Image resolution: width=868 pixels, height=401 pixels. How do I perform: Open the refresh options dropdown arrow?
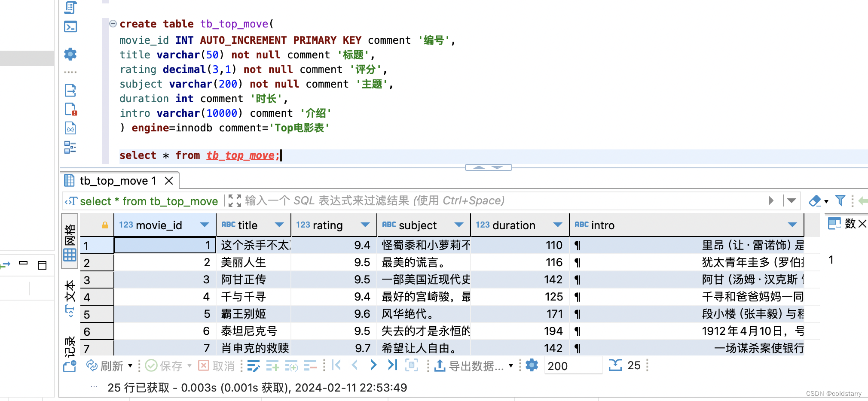[x=130, y=366]
